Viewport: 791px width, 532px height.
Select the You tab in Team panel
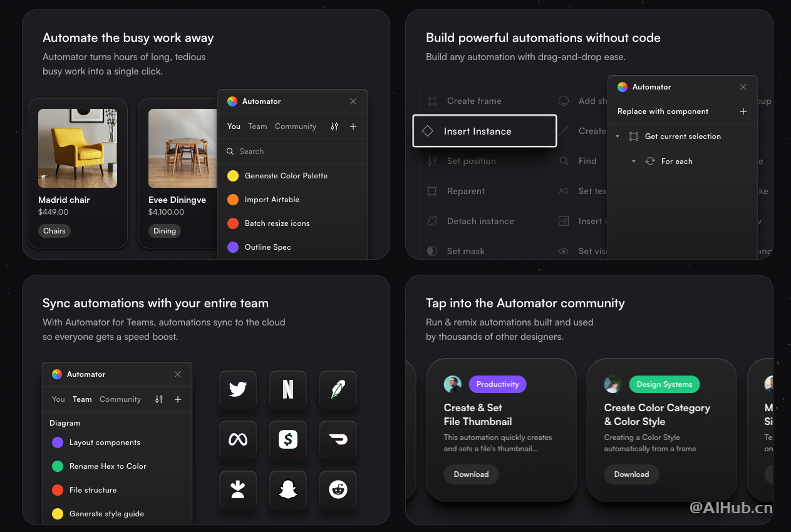click(x=58, y=399)
